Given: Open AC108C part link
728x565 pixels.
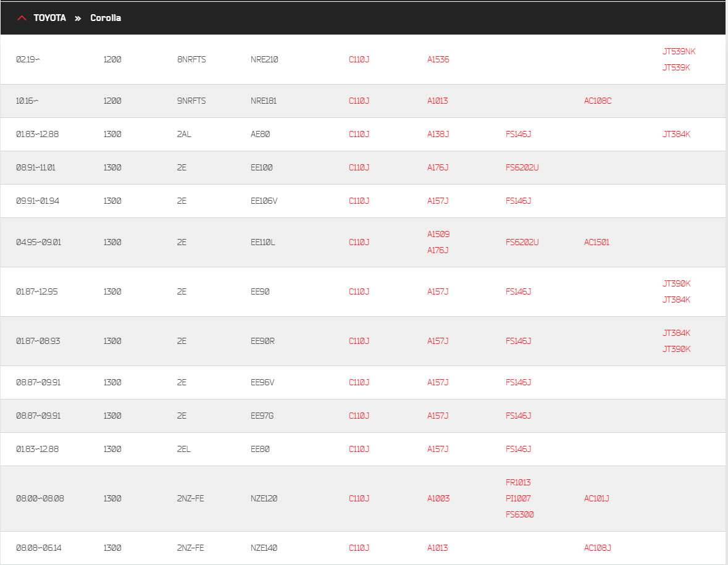Looking at the screenshot, I should (598, 101).
